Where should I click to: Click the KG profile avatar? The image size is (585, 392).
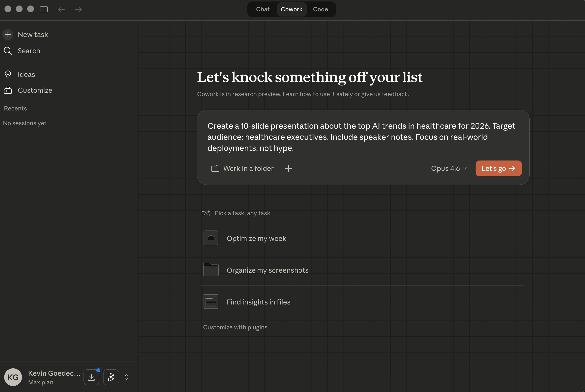[13, 377]
